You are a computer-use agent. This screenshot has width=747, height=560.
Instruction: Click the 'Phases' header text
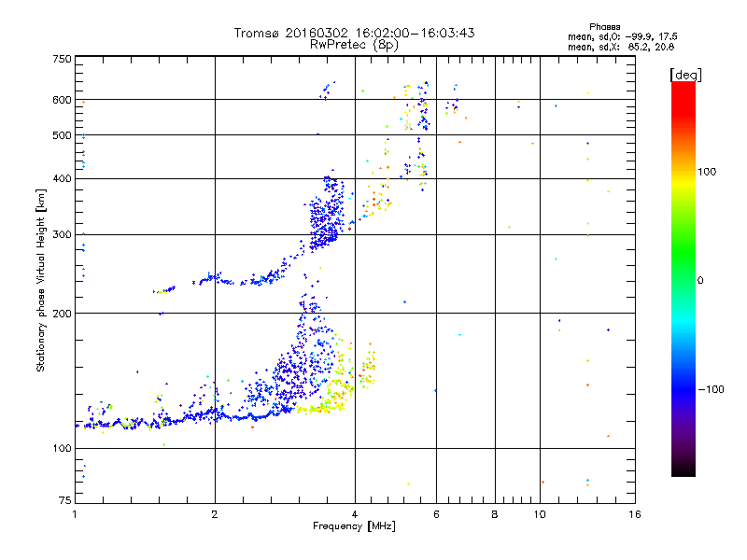[604, 27]
